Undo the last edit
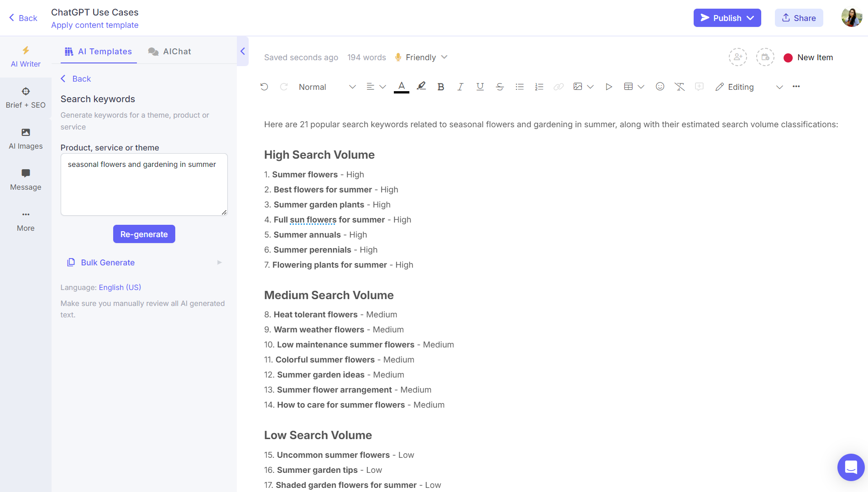Image resolution: width=868 pixels, height=492 pixels. coord(264,86)
